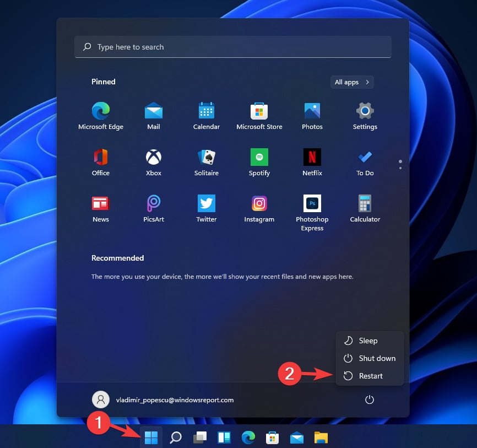477x448 pixels.
Task: Open the pinned Microsoft Store app
Action: pos(259,116)
